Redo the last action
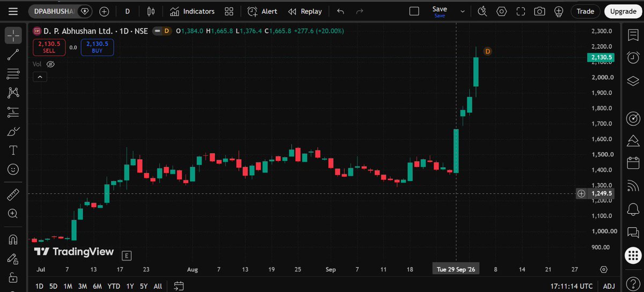This screenshot has width=644, height=292. pyautogui.click(x=360, y=11)
